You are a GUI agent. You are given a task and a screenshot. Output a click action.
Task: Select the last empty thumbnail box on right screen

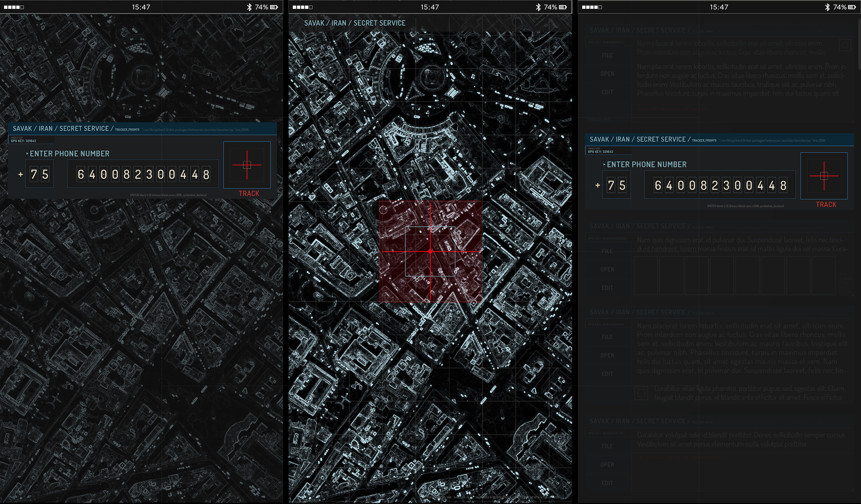[824, 276]
